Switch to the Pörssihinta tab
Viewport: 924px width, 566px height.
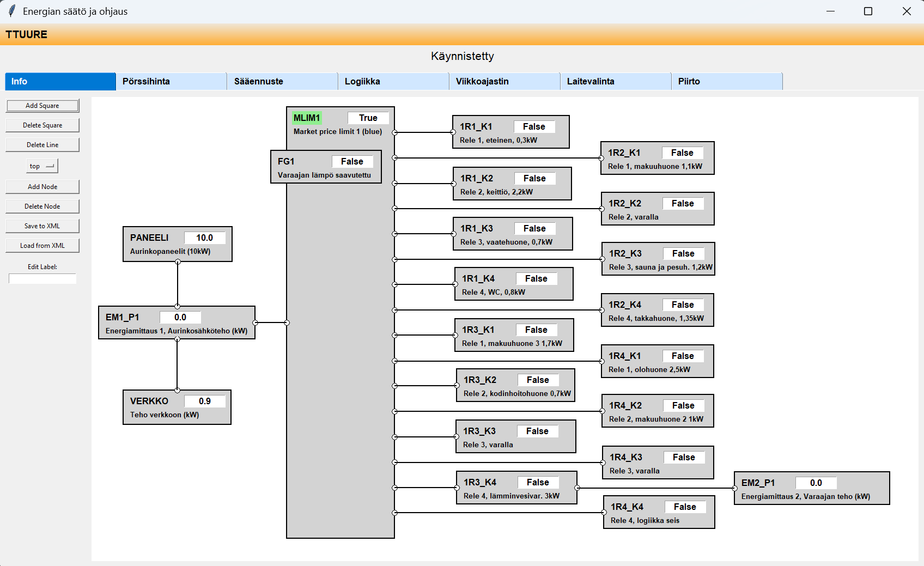pyautogui.click(x=171, y=81)
